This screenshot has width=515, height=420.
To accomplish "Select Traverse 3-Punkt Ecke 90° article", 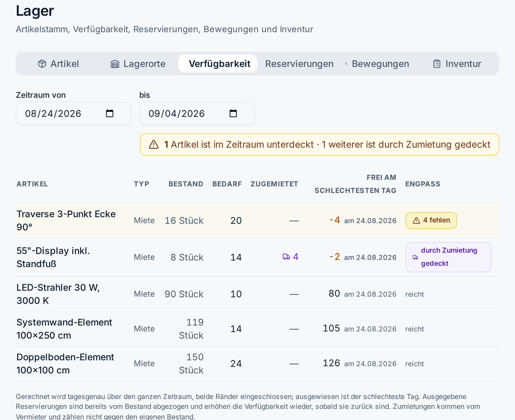I will pyautogui.click(x=66, y=220).
